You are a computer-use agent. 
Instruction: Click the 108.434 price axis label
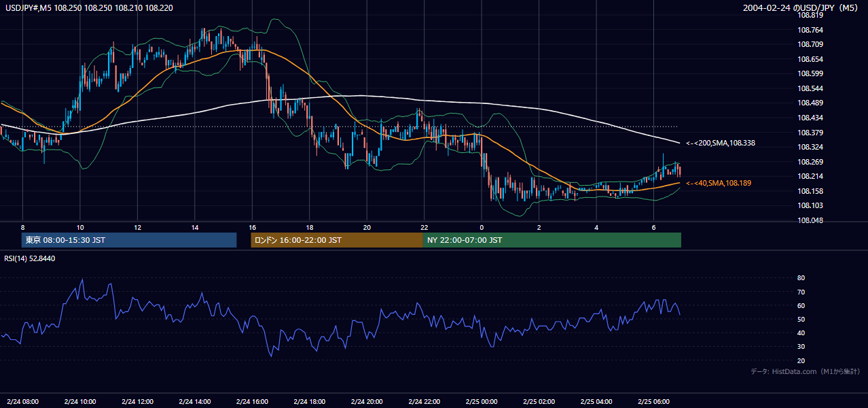click(x=810, y=118)
